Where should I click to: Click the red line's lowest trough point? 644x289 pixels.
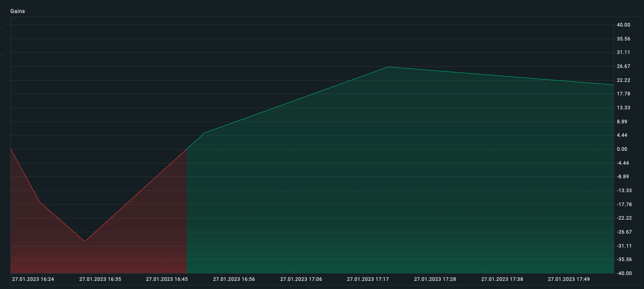pyautogui.click(x=84, y=242)
